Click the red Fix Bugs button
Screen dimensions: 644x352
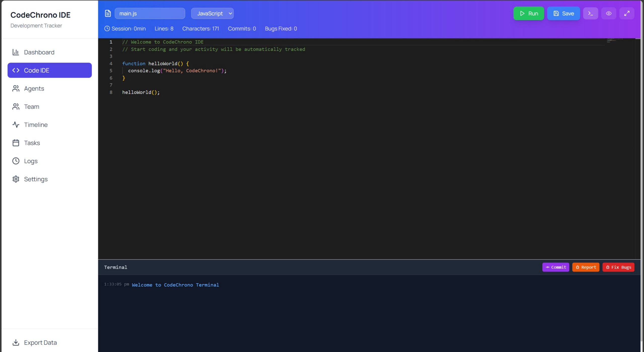click(618, 267)
